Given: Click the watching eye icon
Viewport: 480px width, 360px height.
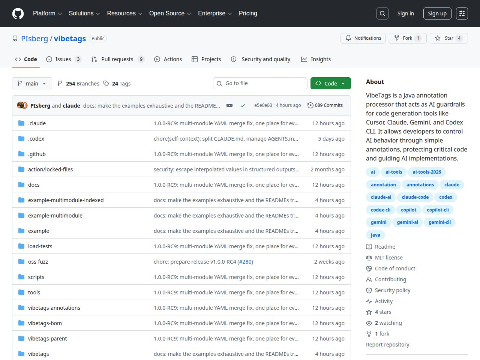Looking at the screenshot, I should pos(369,323).
